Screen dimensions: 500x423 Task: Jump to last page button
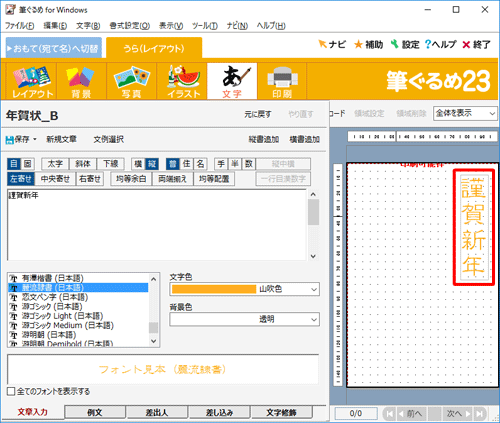pos(479,414)
